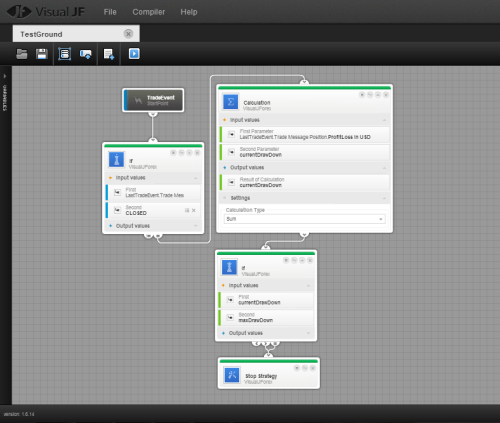
Task: Click the Calculation sigma block icon
Action: coord(231,102)
